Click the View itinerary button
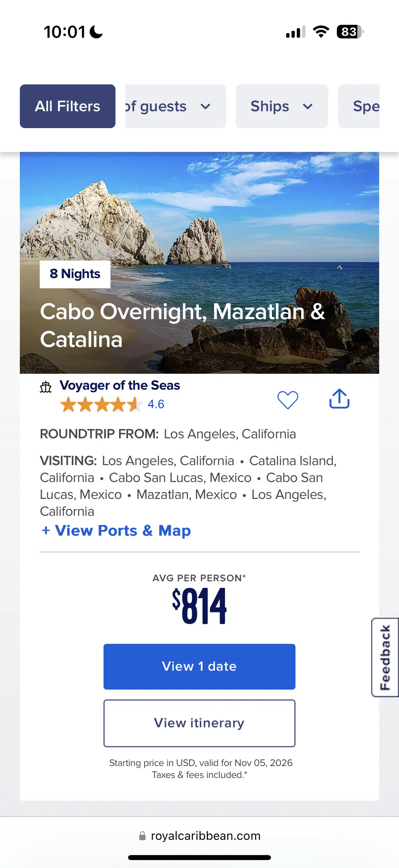This screenshot has width=399, height=868. click(x=199, y=723)
